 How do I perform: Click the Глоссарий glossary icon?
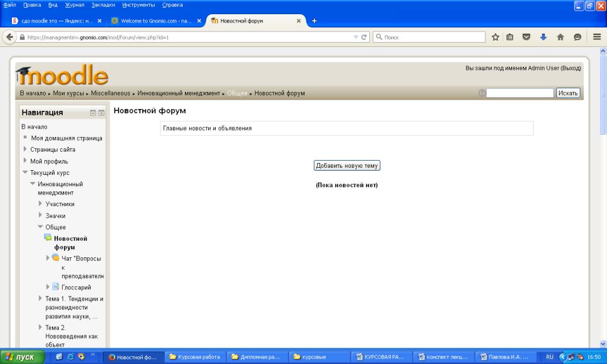(x=56, y=286)
